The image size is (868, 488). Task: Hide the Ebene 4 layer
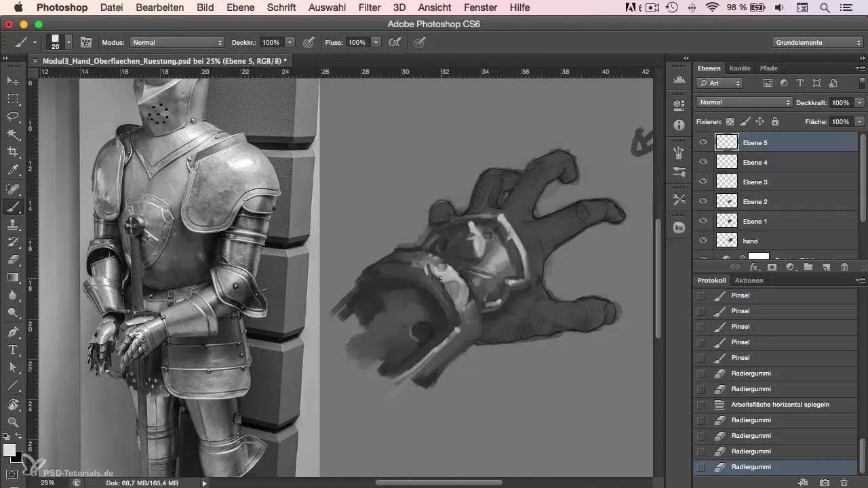(703, 162)
